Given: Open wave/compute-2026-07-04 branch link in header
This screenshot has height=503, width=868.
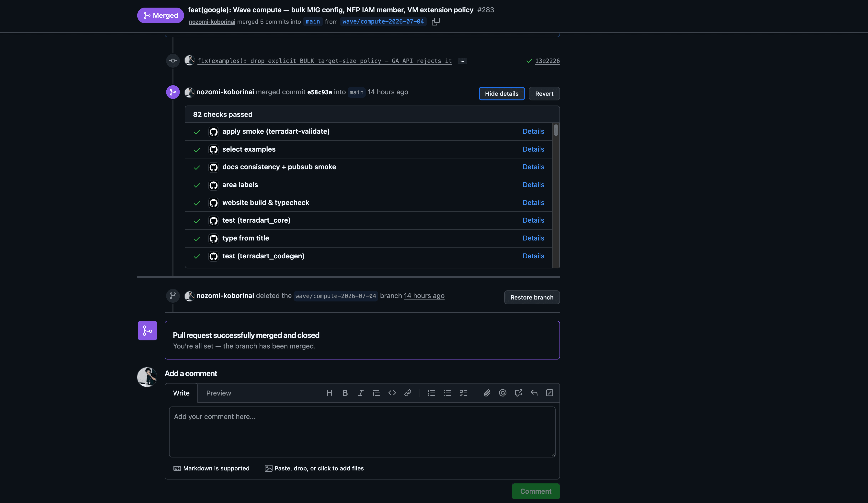Looking at the screenshot, I should [383, 21].
